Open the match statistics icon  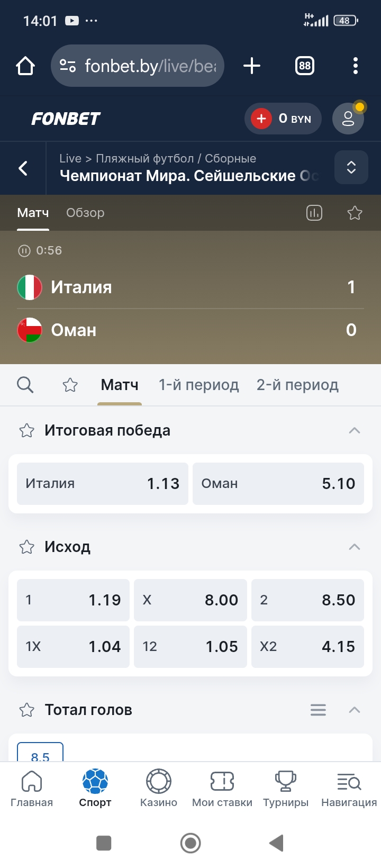click(x=314, y=213)
